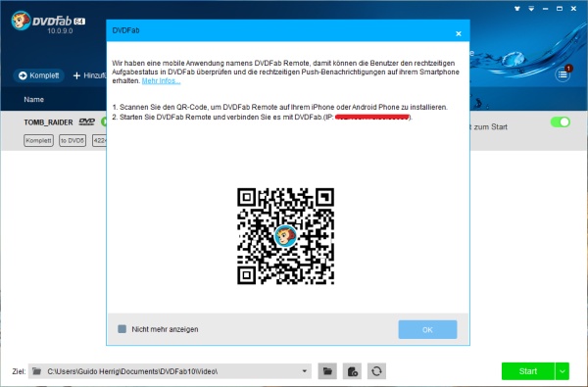Image resolution: width=588 pixels, height=387 pixels.
Task: Open the Mehr Infos link
Action: 162,80
